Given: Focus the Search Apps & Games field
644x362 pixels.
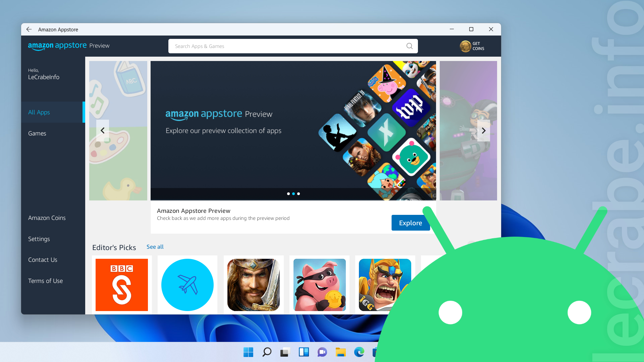Looking at the screenshot, I should click(x=293, y=46).
